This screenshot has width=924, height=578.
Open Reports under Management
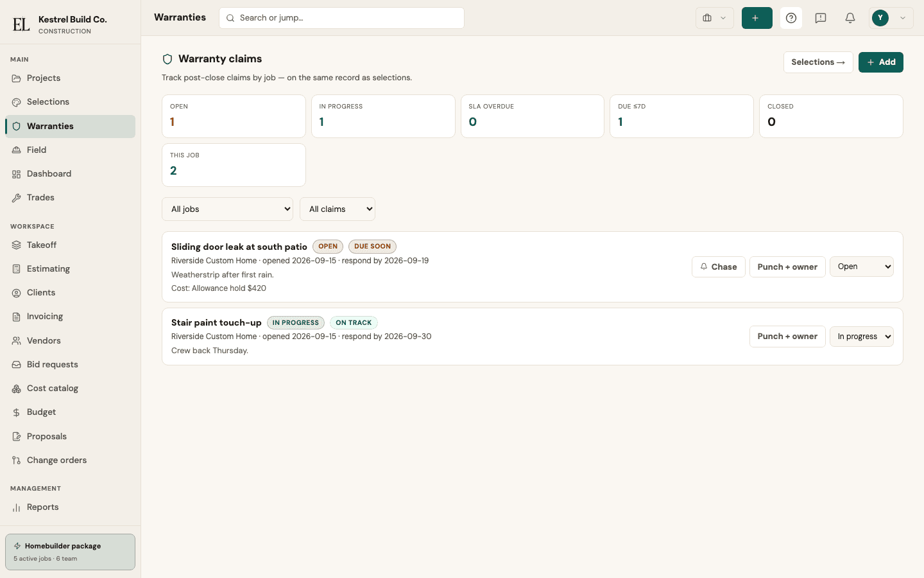click(x=71, y=507)
